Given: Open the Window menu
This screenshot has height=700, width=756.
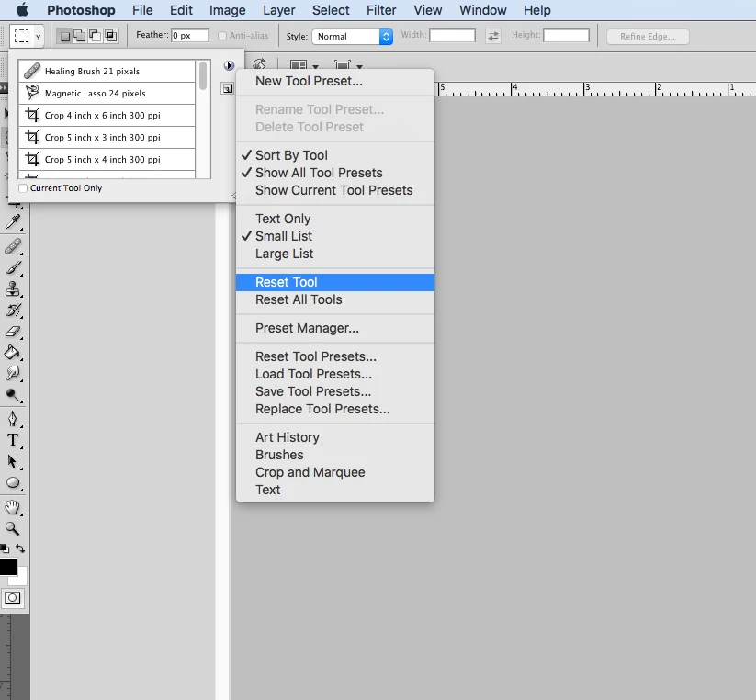Looking at the screenshot, I should 482,10.
